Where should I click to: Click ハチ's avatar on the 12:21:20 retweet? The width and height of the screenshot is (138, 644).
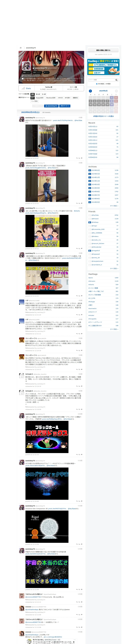(x=22, y=302)
